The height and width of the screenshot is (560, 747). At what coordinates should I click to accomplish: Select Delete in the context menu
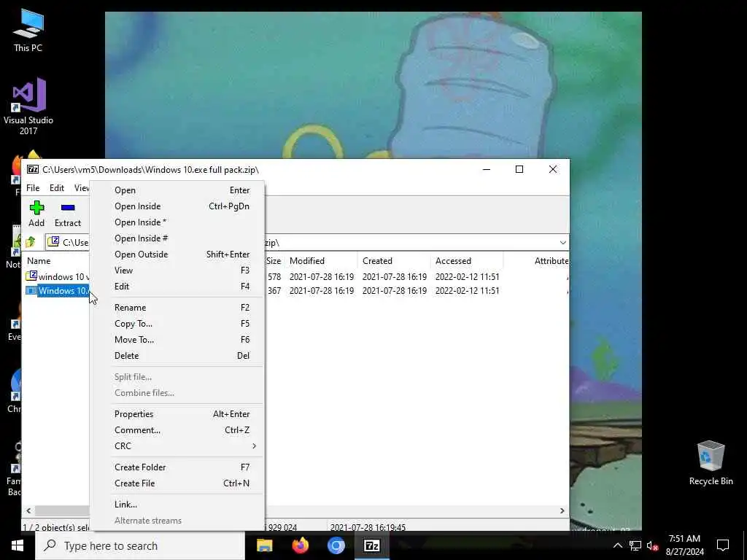coord(177,356)
